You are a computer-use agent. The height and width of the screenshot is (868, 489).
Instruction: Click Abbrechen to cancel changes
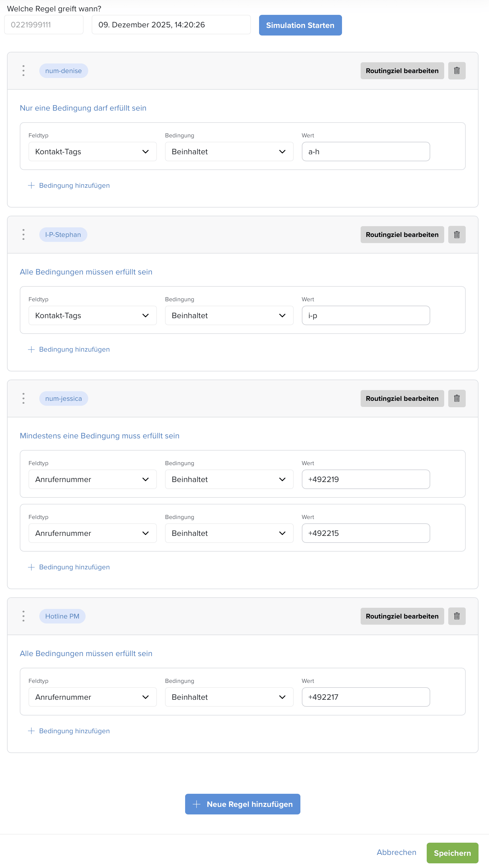pos(396,852)
